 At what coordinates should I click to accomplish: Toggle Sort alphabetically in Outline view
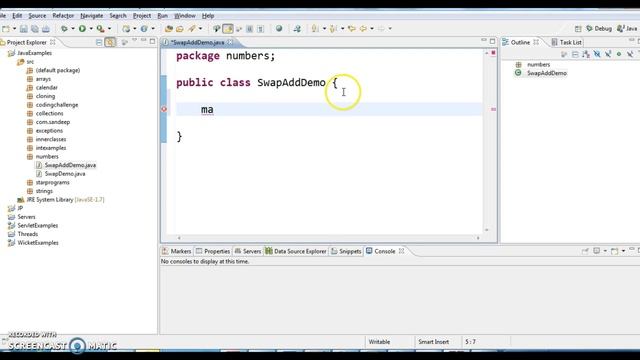click(586, 54)
